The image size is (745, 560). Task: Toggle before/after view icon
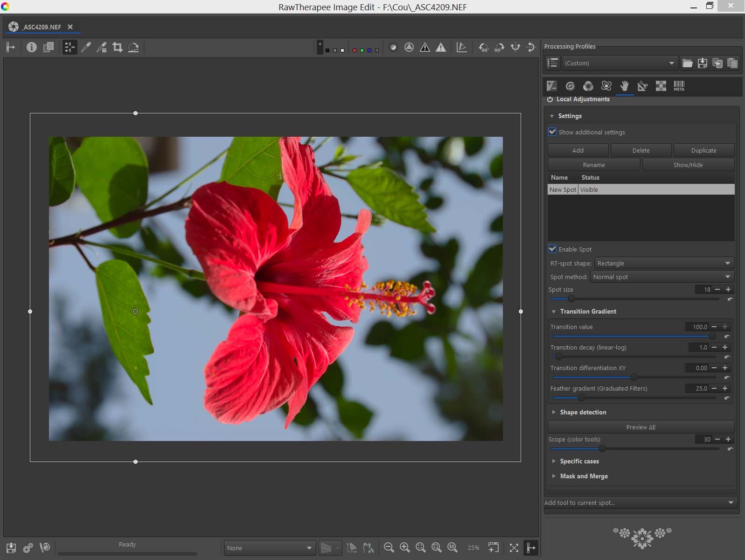coord(48,47)
